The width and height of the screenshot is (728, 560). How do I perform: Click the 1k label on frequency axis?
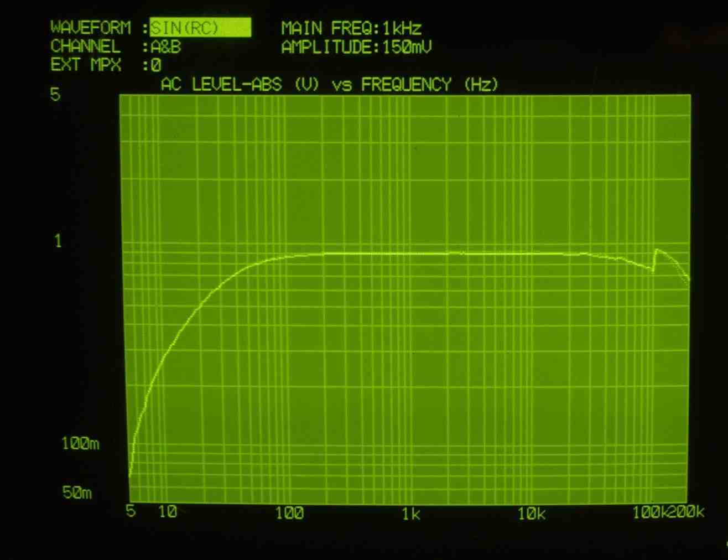pos(411,515)
